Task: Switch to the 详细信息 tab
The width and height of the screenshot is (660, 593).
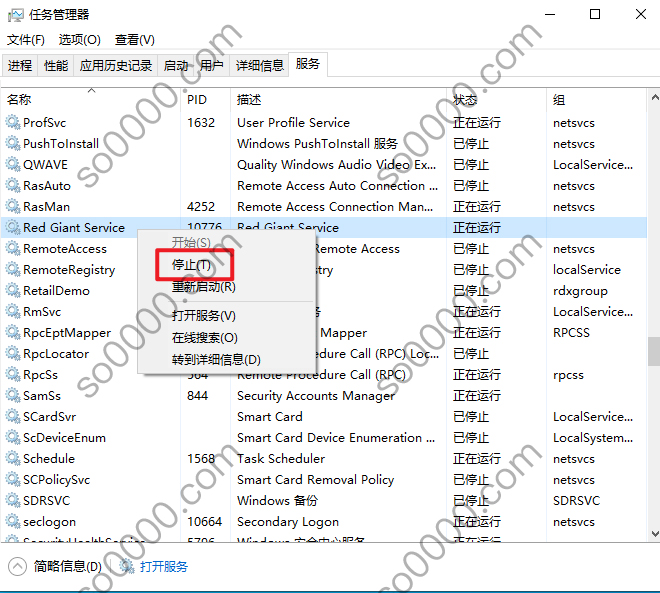Action: (259, 66)
